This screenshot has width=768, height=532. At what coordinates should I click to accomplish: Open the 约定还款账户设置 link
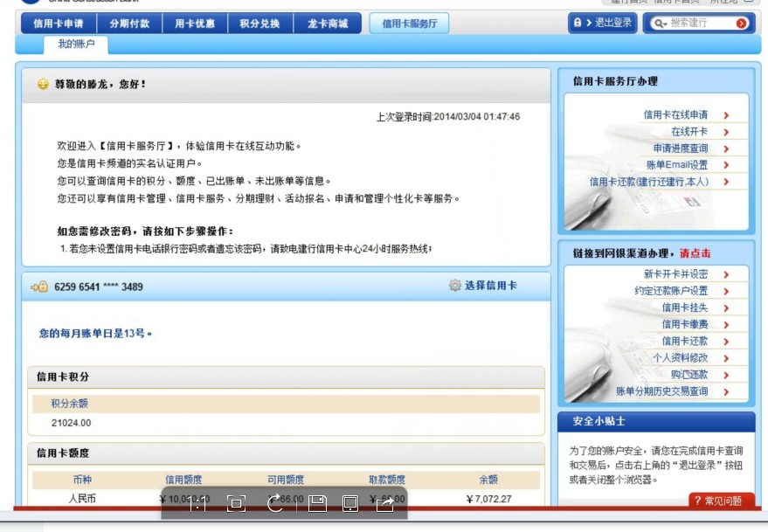coord(671,291)
